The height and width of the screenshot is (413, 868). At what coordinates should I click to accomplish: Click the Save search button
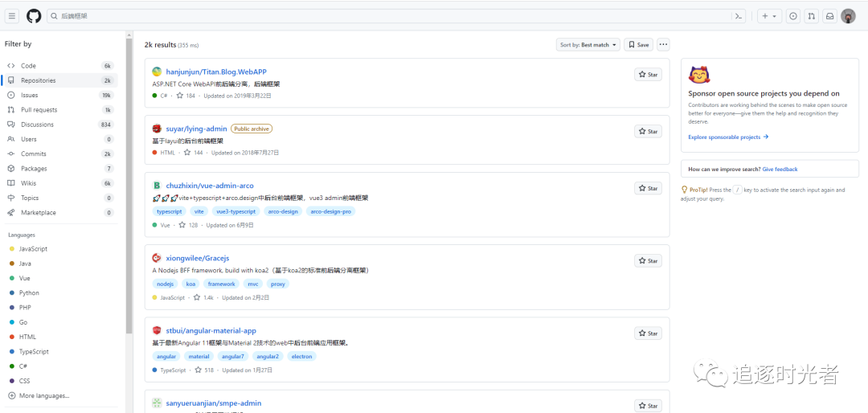coord(638,45)
